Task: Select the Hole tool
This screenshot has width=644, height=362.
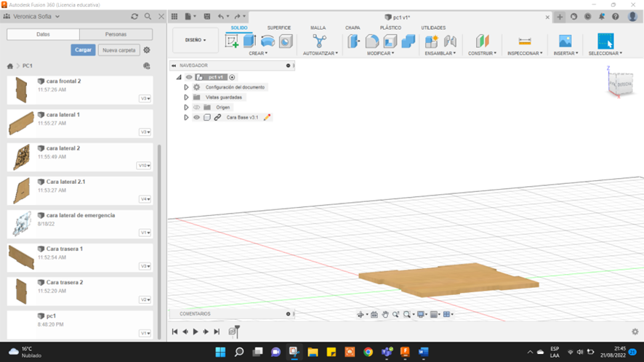Action: pyautogui.click(x=286, y=41)
